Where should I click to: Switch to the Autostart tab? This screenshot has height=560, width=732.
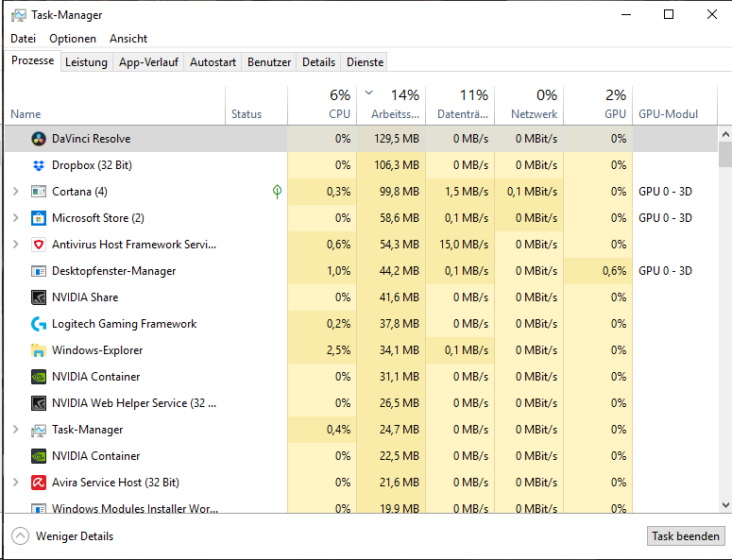(213, 62)
